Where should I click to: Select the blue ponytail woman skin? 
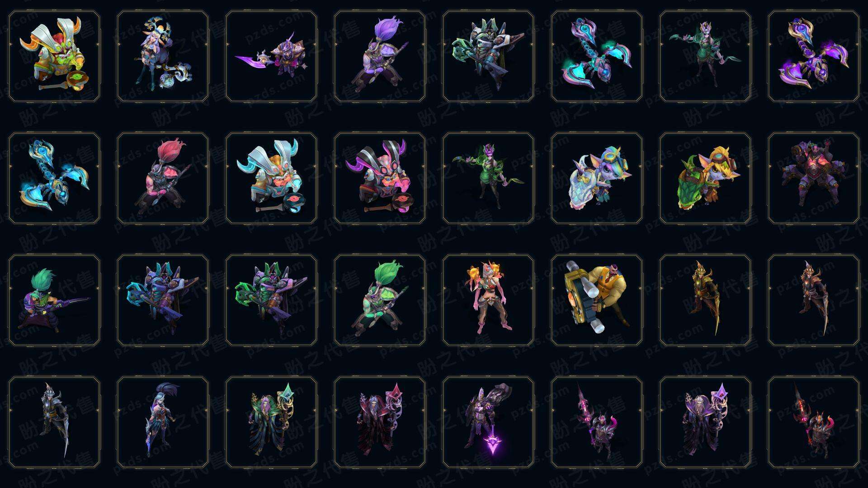[163, 422]
